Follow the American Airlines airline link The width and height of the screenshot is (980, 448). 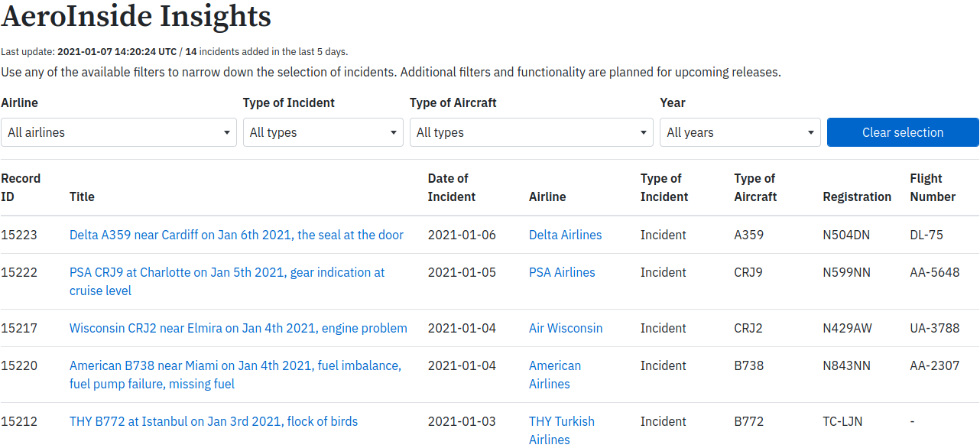tap(555, 375)
